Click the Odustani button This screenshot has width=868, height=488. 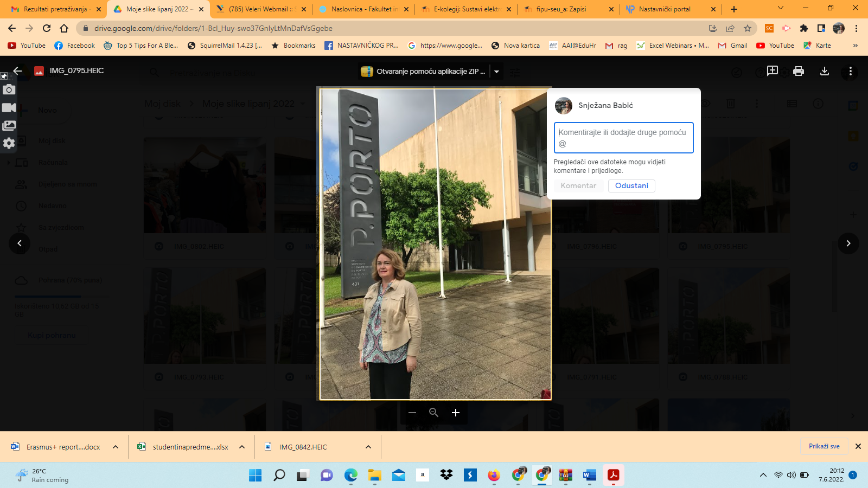(631, 185)
